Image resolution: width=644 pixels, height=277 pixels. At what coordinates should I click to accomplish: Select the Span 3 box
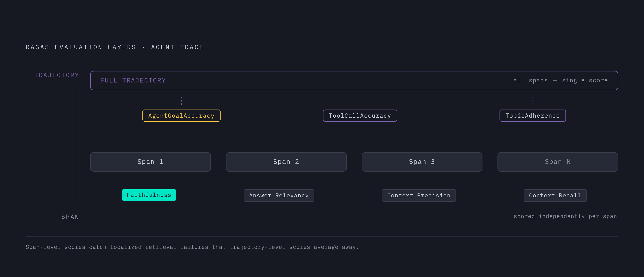pyautogui.click(x=422, y=162)
